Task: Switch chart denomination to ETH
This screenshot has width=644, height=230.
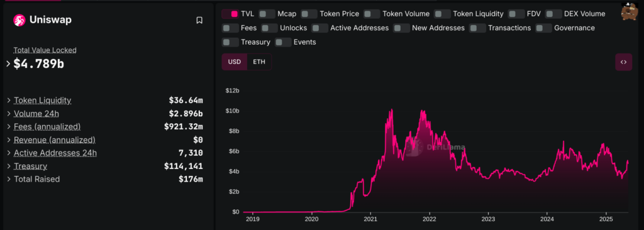Action: pos(259,62)
